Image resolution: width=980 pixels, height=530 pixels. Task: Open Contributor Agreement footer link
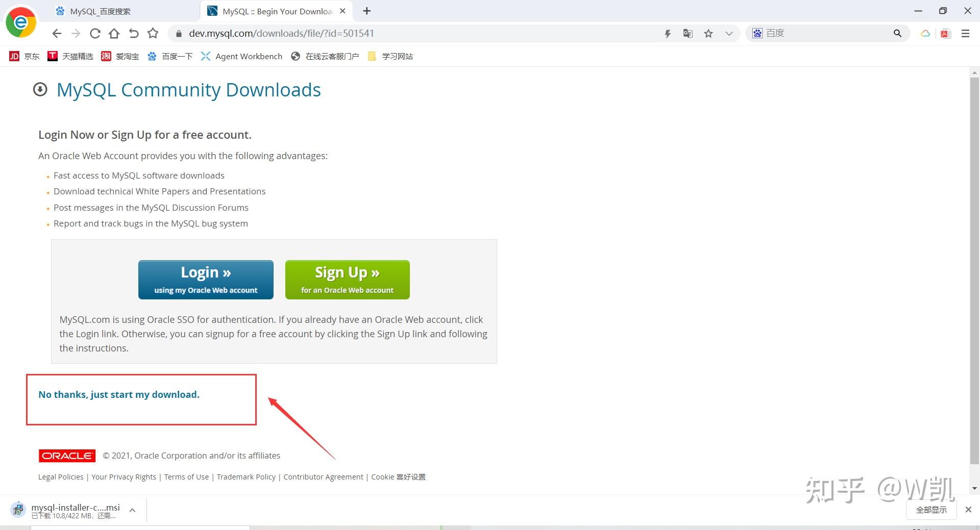pyautogui.click(x=323, y=477)
